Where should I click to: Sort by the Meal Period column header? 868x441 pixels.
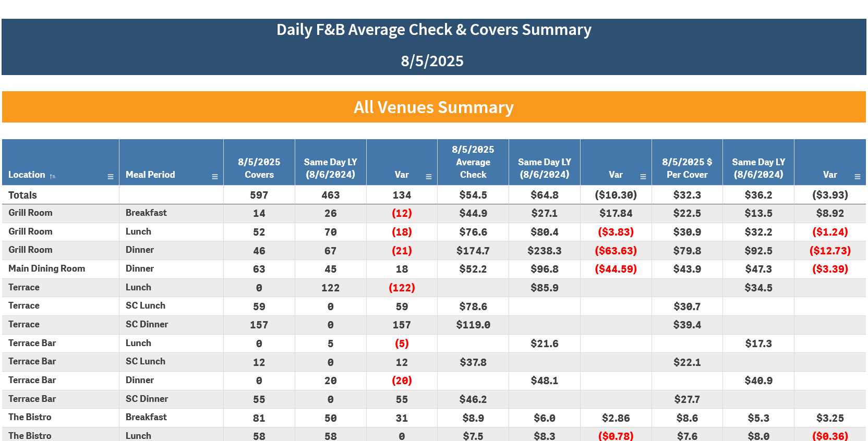click(150, 175)
